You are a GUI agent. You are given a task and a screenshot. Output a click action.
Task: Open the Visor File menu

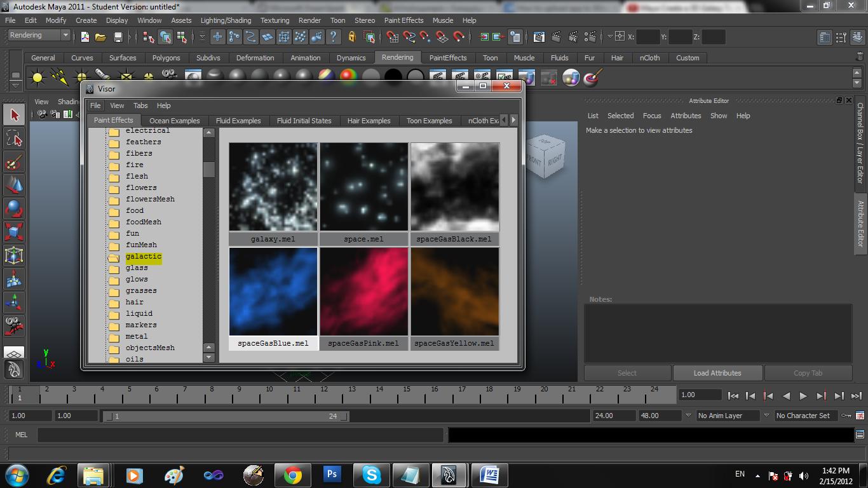coord(95,105)
